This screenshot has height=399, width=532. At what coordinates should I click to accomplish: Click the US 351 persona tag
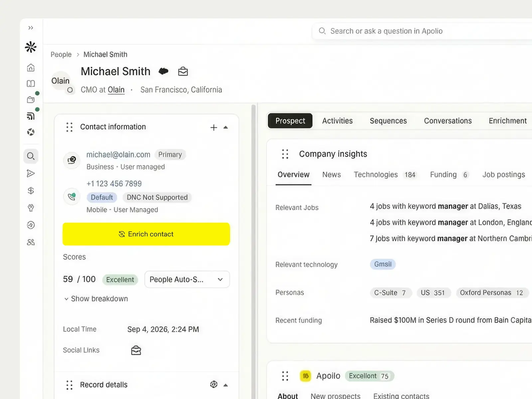(x=433, y=293)
